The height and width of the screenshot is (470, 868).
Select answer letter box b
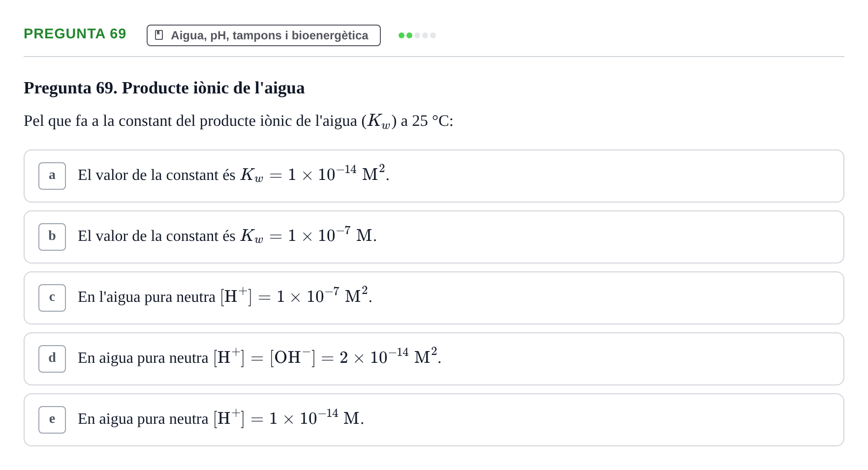[52, 237]
